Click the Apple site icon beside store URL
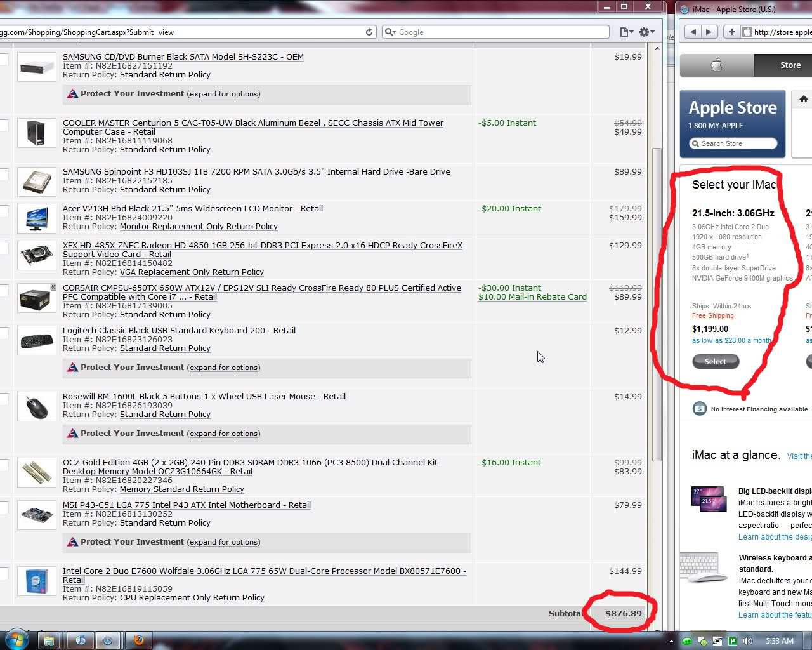This screenshot has width=812, height=650. click(x=747, y=32)
